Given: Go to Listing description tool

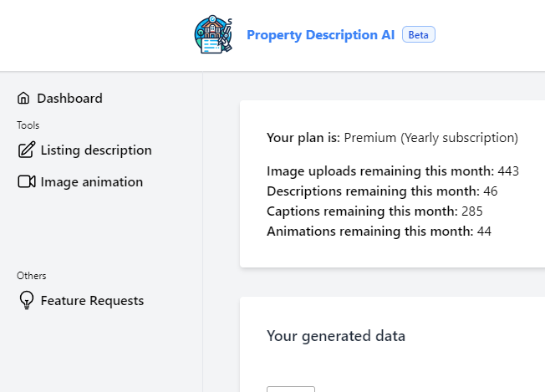Looking at the screenshot, I should point(96,150).
